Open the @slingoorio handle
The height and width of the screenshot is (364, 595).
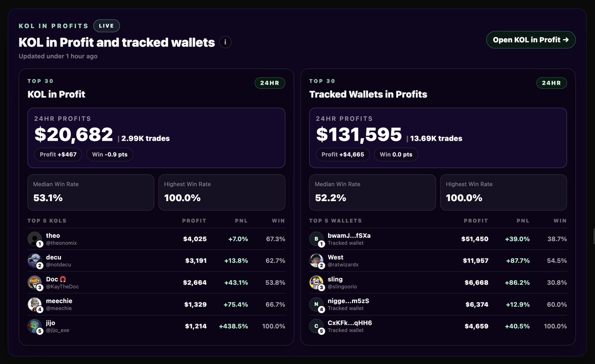(342, 287)
